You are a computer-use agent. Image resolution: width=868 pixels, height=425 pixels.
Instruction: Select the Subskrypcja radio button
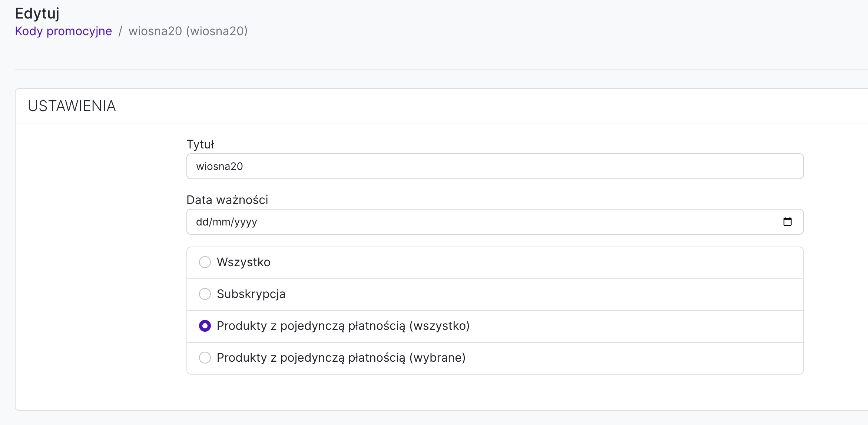tap(205, 294)
